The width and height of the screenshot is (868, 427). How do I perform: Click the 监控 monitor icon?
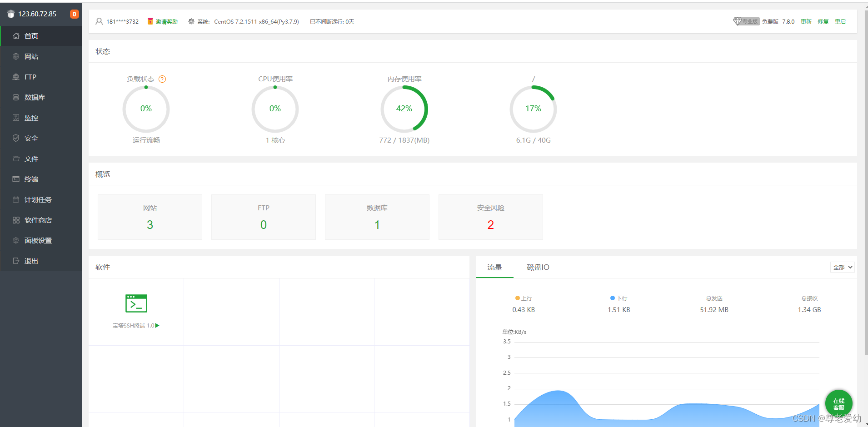(16, 118)
